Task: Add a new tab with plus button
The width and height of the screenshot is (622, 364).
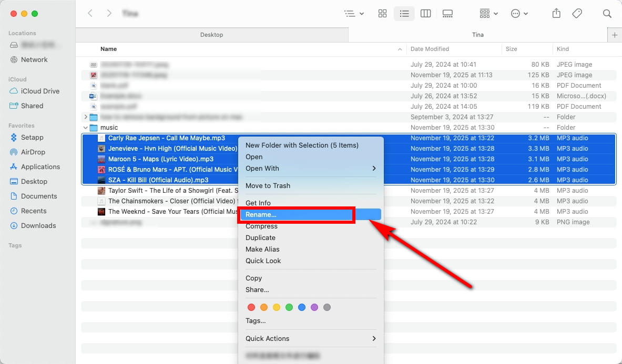Action: [615, 35]
